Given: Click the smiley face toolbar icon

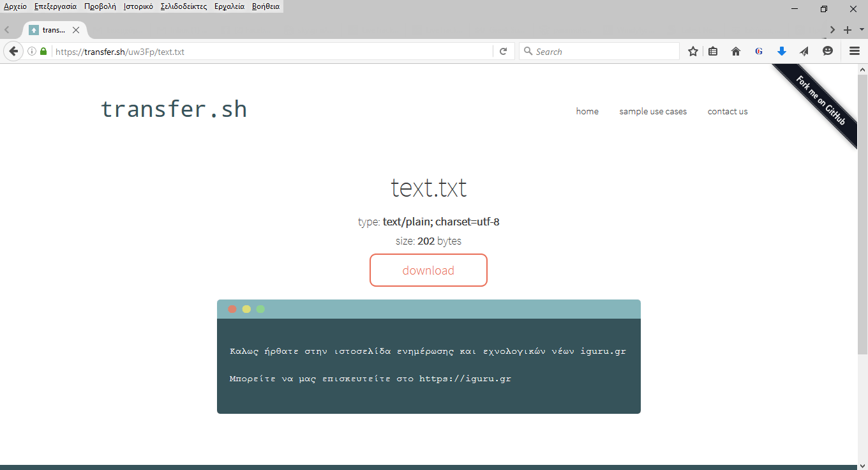Looking at the screenshot, I should click(828, 52).
